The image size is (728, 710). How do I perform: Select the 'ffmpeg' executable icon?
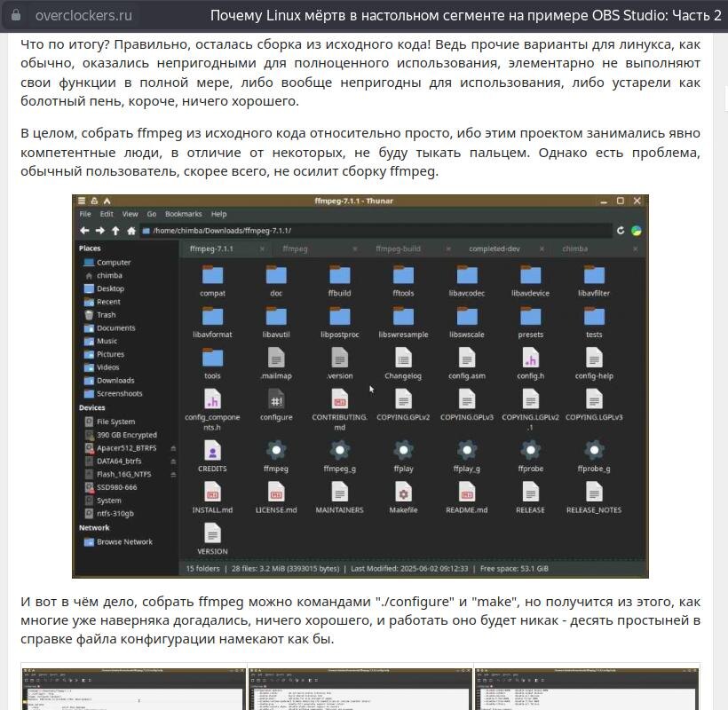click(276, 450)
